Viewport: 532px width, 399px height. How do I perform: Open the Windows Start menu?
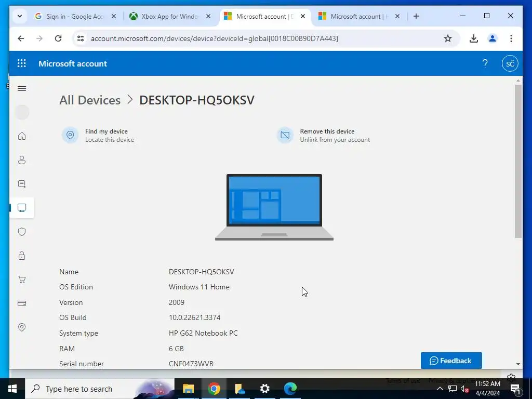tap(12, 389)
